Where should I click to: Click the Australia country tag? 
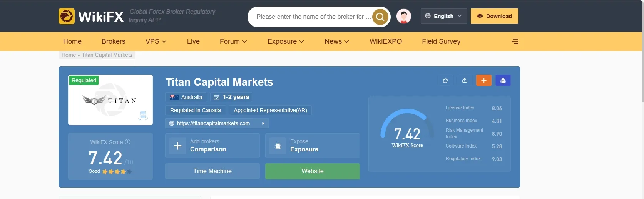click(186, 97)
